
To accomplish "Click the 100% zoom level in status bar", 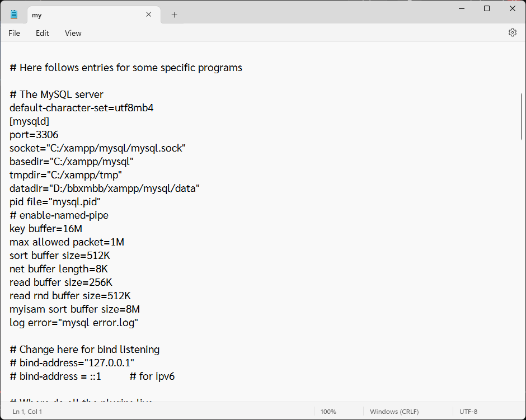I will [328, 412].
